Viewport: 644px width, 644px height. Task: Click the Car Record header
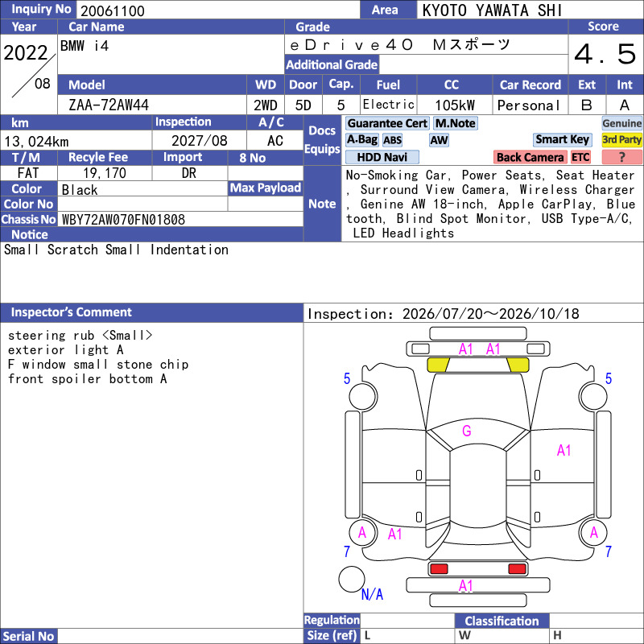coord(530,85)
